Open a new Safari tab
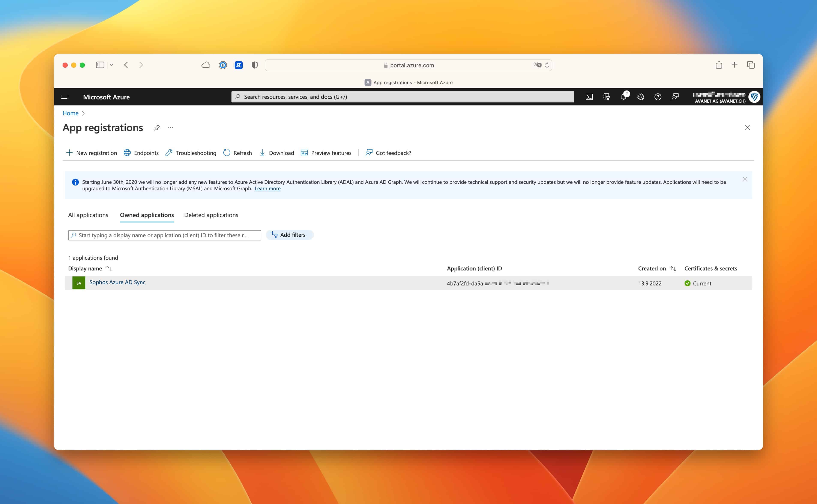817x504 pixels. coord(735,65)
